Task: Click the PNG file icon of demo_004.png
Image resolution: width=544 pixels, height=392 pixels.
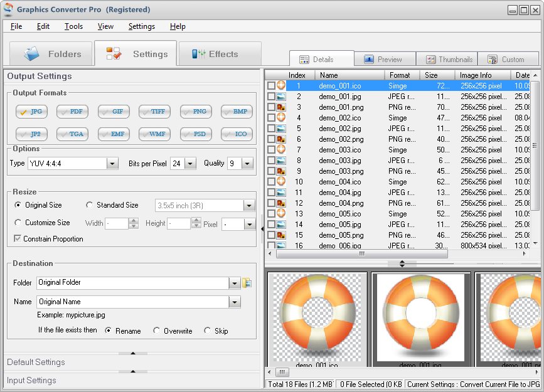Action: (x=281, y=203)
